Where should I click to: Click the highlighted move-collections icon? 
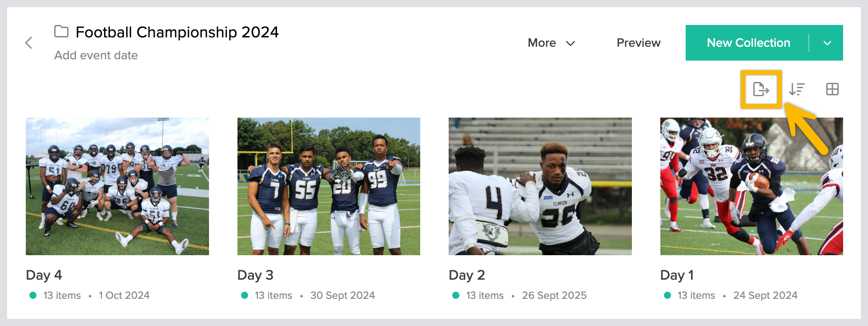click(761, 89)
